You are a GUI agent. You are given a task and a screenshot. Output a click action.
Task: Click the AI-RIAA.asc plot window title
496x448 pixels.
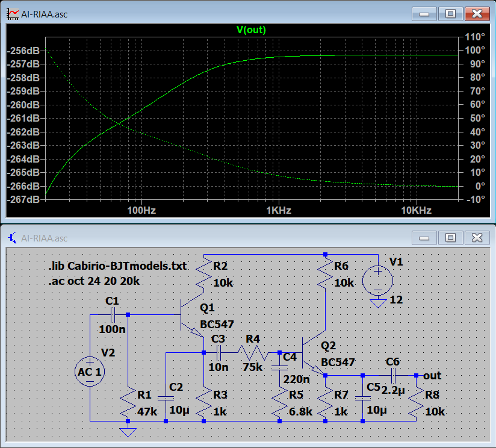tap(45, 14)
